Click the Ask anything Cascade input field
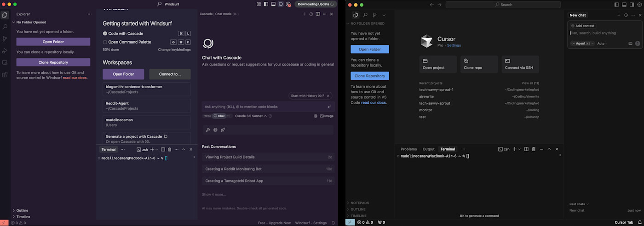Screen dimensions: 644x226 point(268,107)
